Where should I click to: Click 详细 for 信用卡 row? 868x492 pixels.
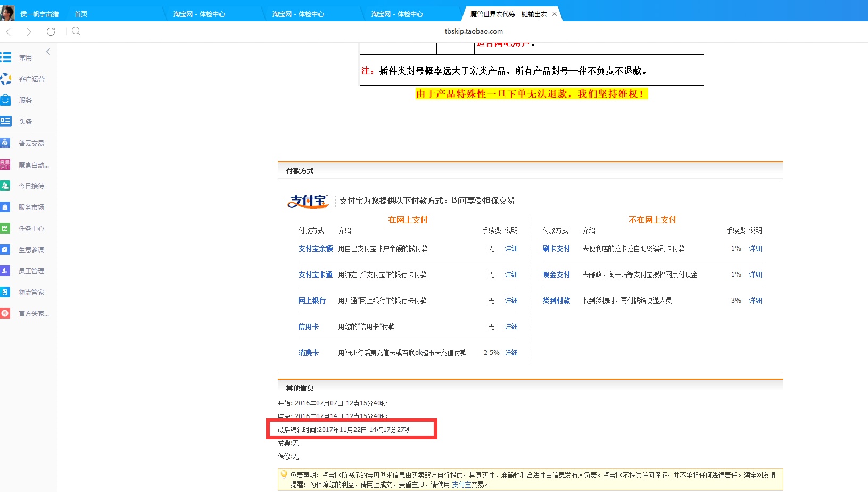511,327
